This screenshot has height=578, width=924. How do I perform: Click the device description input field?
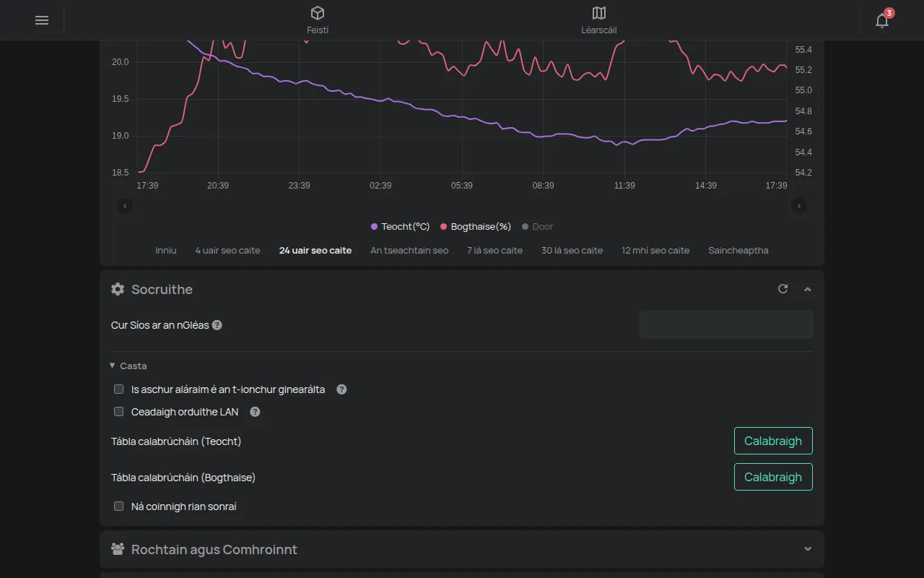[726, 324]
